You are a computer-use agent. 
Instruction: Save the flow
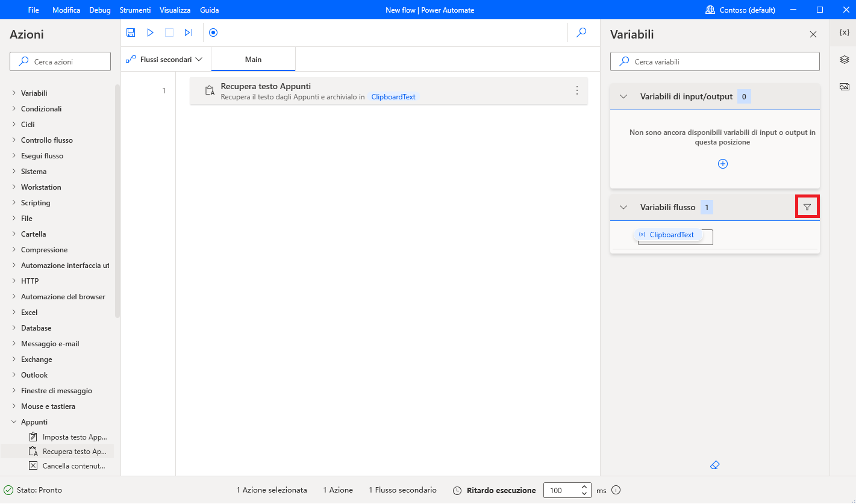[x=131, y=33]
